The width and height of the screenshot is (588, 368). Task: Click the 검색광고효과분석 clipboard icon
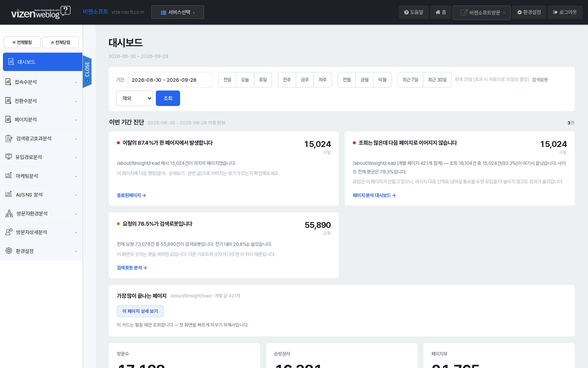pos(9,138)
